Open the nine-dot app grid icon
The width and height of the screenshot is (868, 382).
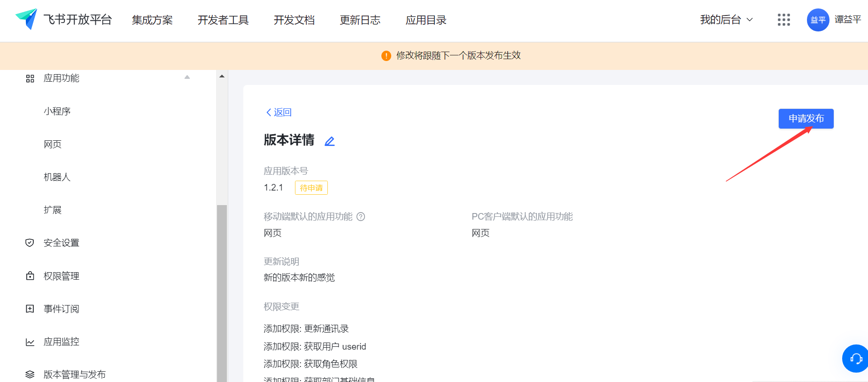783,20
